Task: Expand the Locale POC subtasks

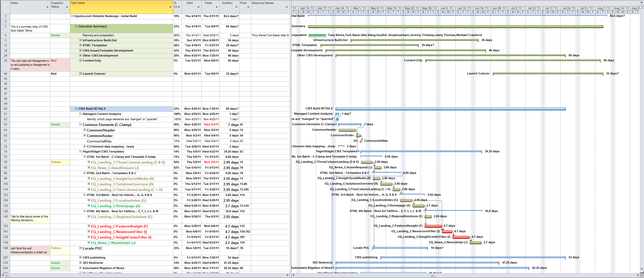Action: coord(81,248)
